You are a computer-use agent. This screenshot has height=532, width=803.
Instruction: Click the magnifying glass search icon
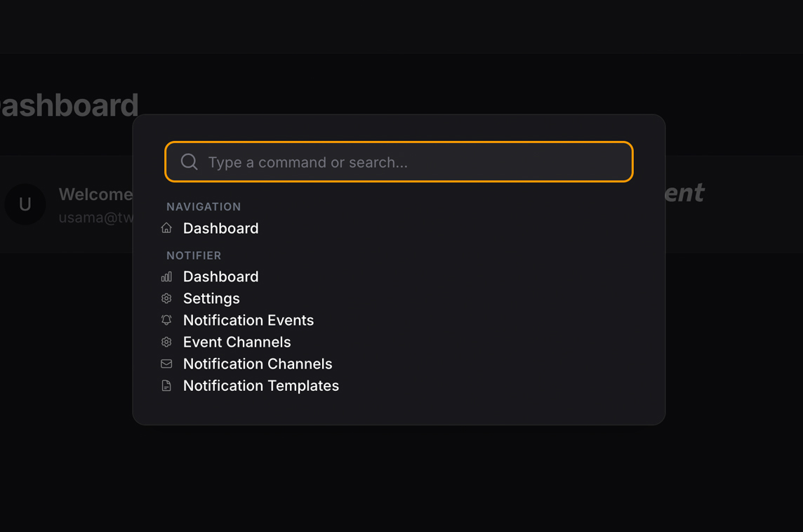tap(189, 162)
